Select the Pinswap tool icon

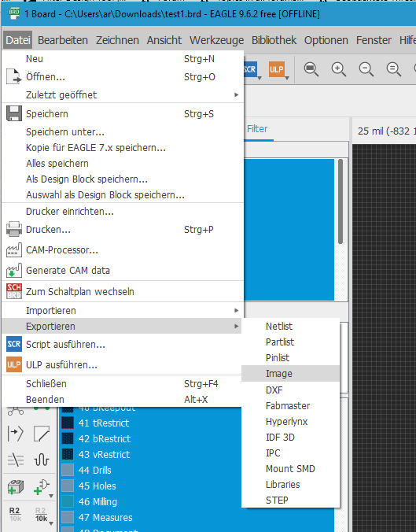click(15, 434)
